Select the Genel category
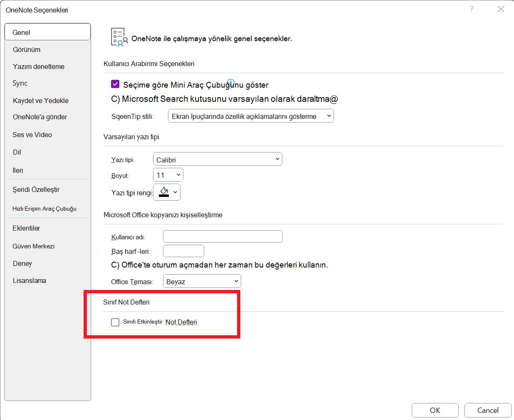This screenshot has width=514, height=420. pyautogui.click(x=47, y=32)
